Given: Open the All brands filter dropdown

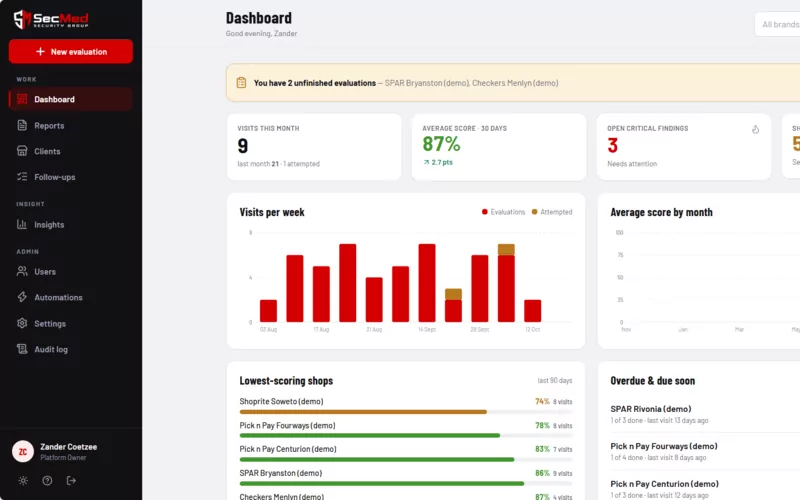Looking at the screenshot, I should point(778,24).
